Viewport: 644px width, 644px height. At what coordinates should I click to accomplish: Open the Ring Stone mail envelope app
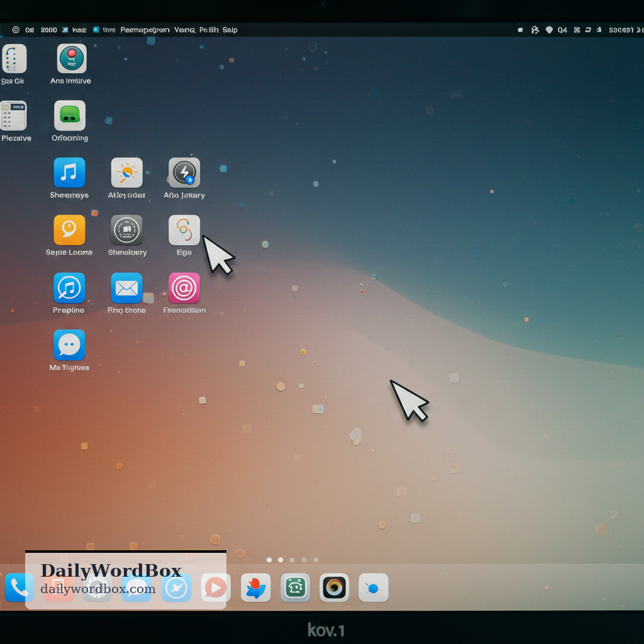[127, 288]
